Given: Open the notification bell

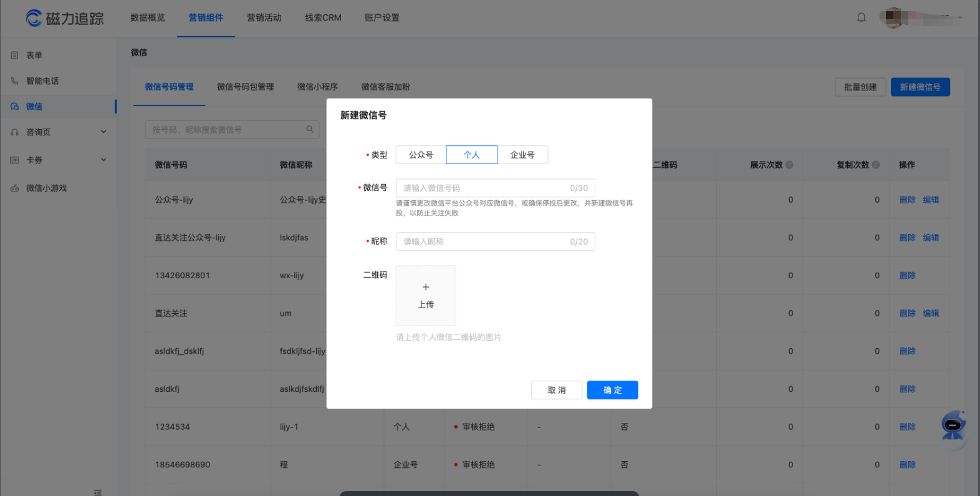Looking at the screenshot, I should (861, 17).
